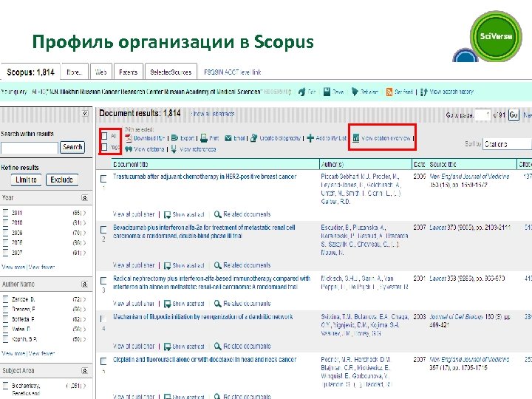The height and width of the screenshot is (399, 532).
Task: Open Trastuzumab after adjuvant chemotherapy article link
Action: [x=205, y=177]
